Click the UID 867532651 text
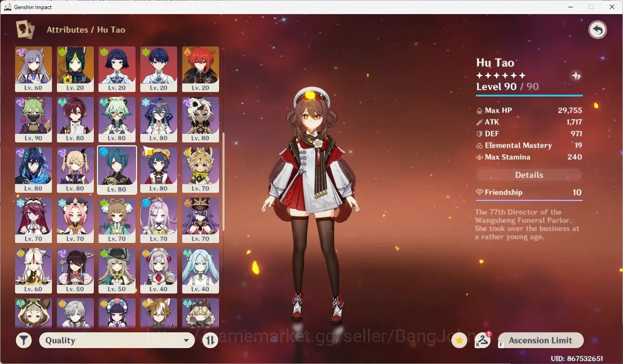 point(577,359)
